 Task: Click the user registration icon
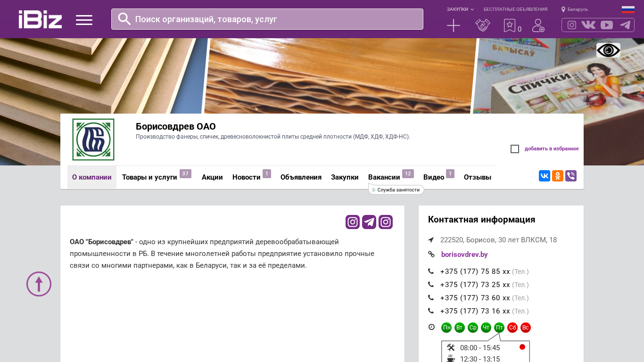tap(538, 25)
